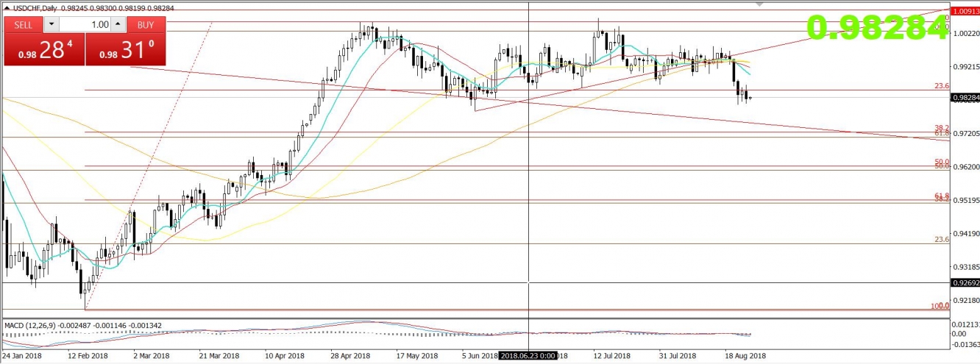Image resolution: width=980 pixels, height=364 pixels.
Task: Click the black 0.92692 crosshair price label
Action: tap(965, 282)
